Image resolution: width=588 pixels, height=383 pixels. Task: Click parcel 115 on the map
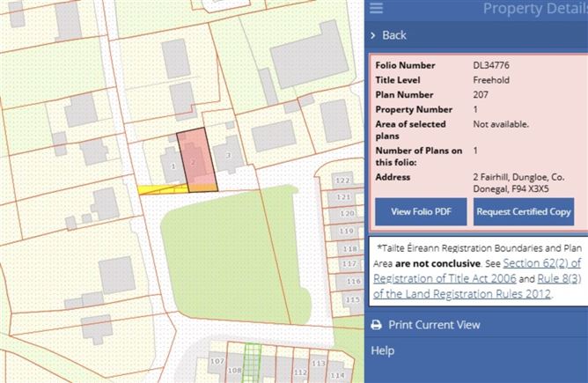(352, 299)
